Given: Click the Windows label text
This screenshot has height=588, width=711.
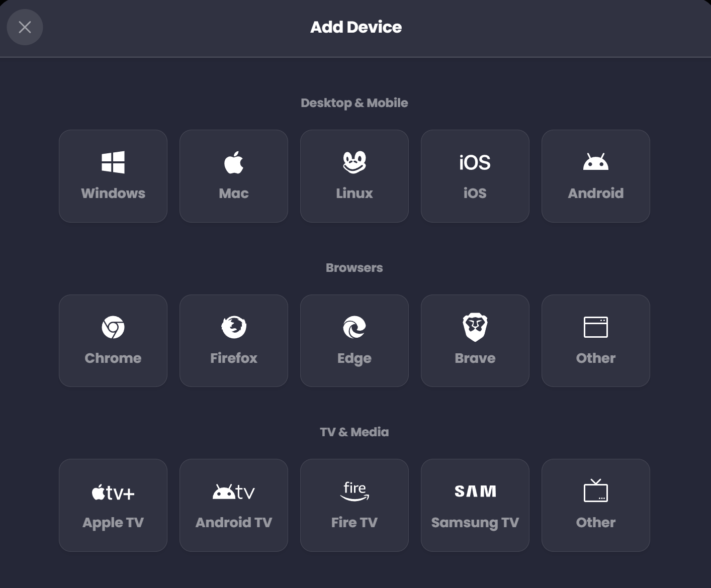Looking at the screenshot, I should [x=113, y=193].
